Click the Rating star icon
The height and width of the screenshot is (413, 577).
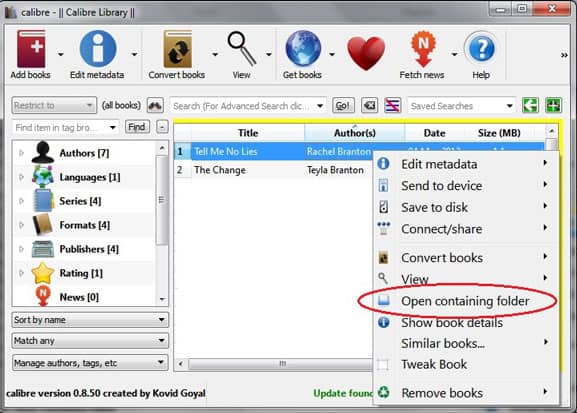point(43,273)
